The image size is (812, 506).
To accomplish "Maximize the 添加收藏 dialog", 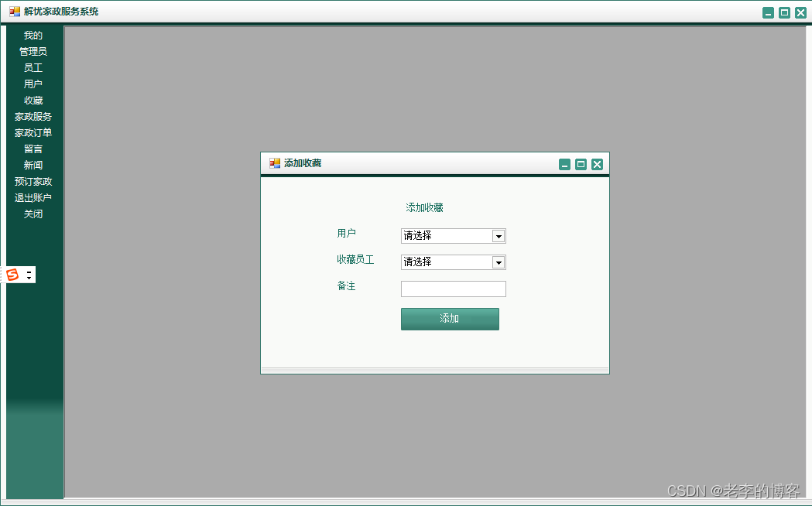I will (x=581, y=165).
